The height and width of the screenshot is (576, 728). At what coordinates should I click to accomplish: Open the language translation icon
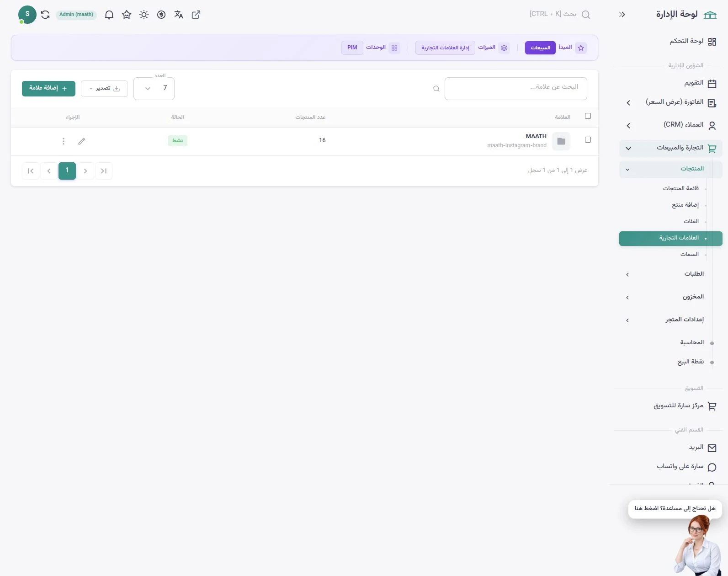tap(179, 15)
